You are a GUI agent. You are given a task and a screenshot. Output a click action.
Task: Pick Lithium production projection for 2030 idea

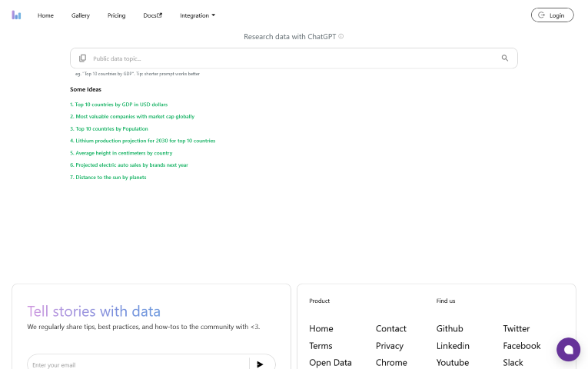tap(142, 141)
